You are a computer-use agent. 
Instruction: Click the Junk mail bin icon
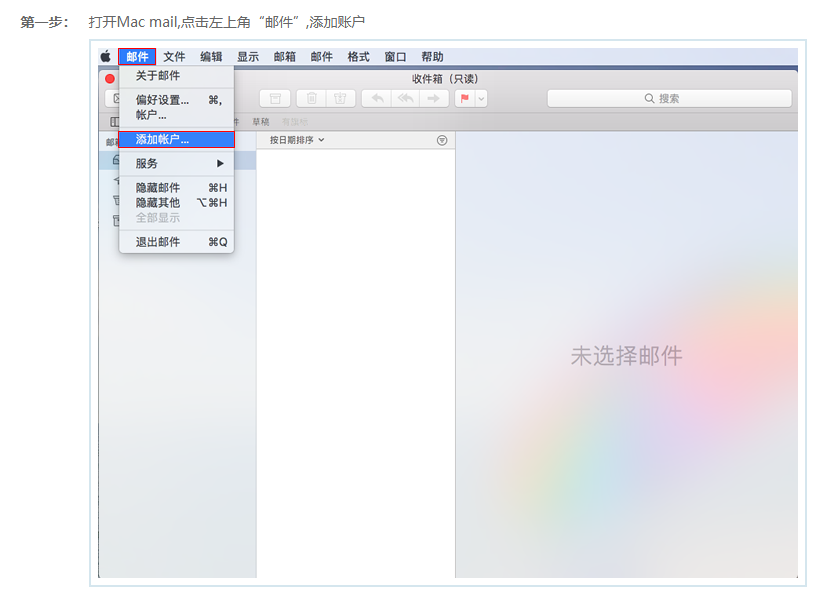[340, 98]
